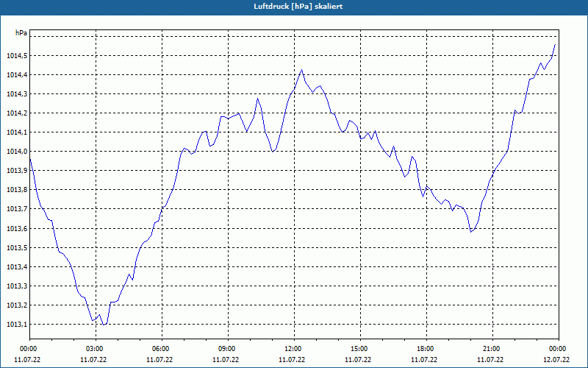Click the 11.07.22 date under 12:00
588x368 pixels.
(x=292, y=360)
